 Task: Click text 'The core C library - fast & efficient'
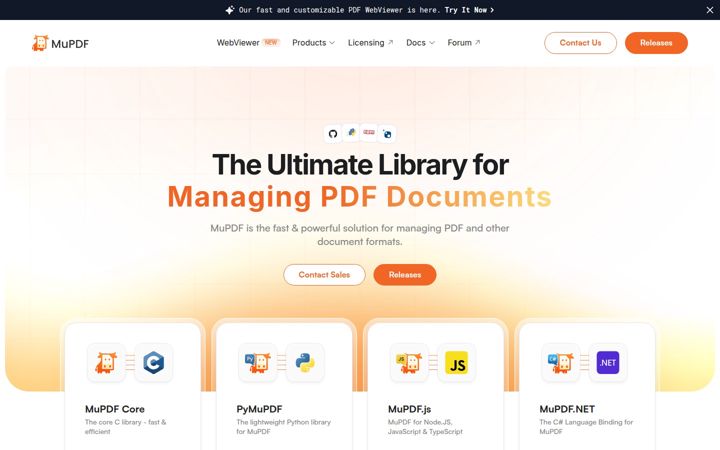point(125,427)
